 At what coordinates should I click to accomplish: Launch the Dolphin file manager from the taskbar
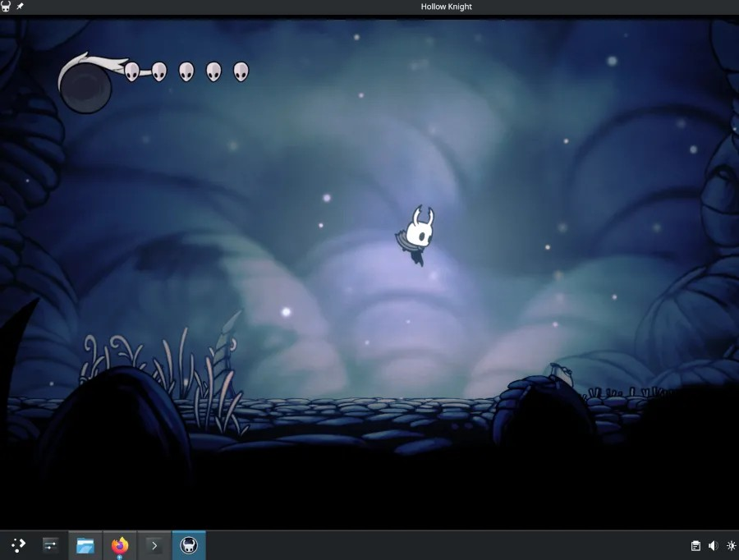85,544
